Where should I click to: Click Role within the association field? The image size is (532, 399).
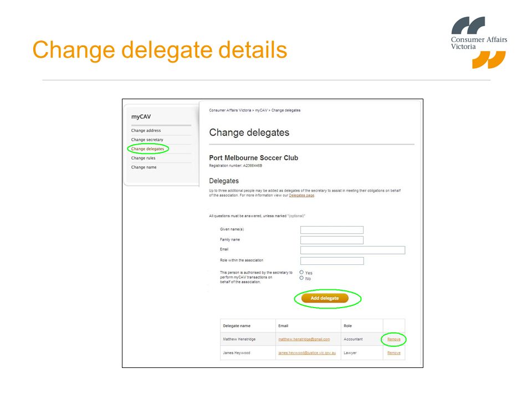click(x=332, y=261)
